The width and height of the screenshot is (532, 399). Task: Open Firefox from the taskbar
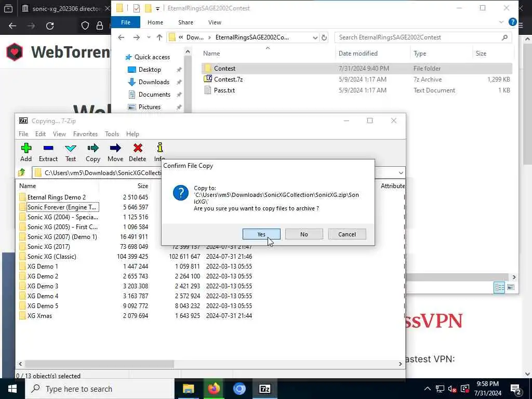click(214, 389)
